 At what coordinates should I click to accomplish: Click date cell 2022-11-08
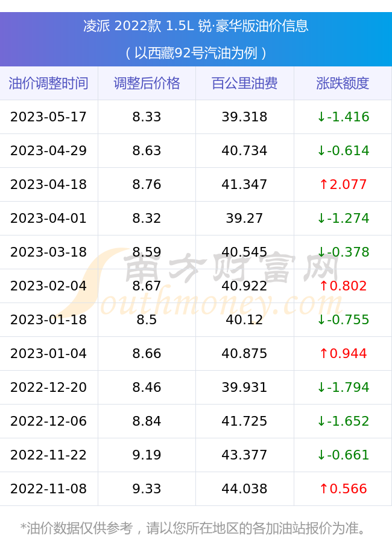pos(49,489)
